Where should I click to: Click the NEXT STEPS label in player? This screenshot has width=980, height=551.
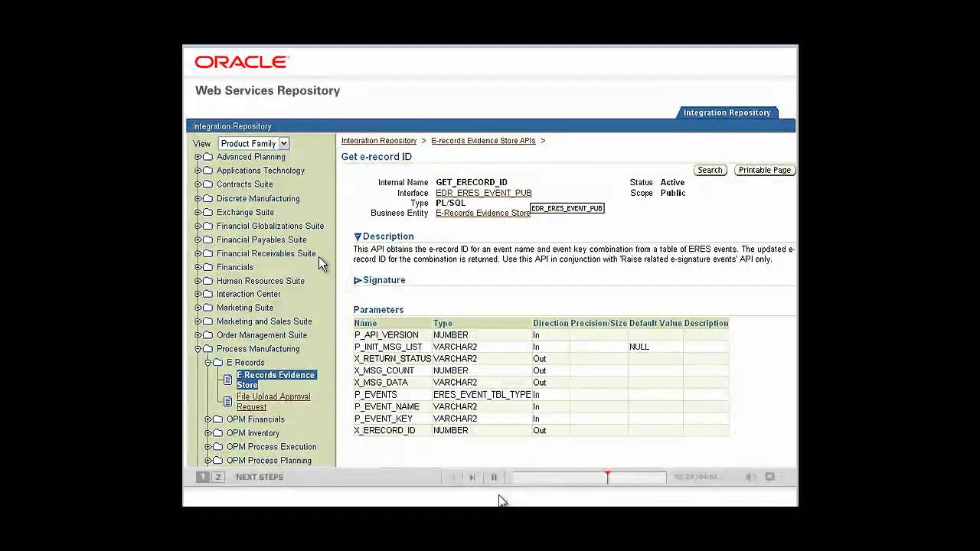[260, 477]
